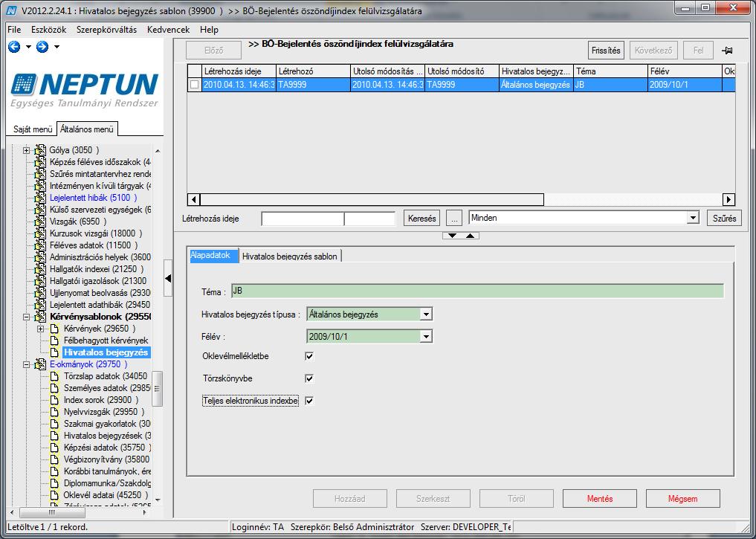Viewport: 756px width, 539px height.
Task: Click the Nyelvvizsgák (29950) page icon
Action: click(x=54, y=412)
